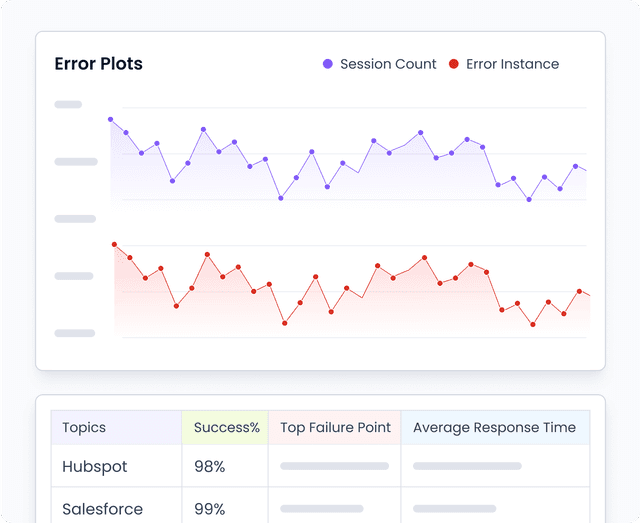Viewport: 640px width, 523px height.
Task: Click the purple Session Count legend dot
Action: [328, 64]
